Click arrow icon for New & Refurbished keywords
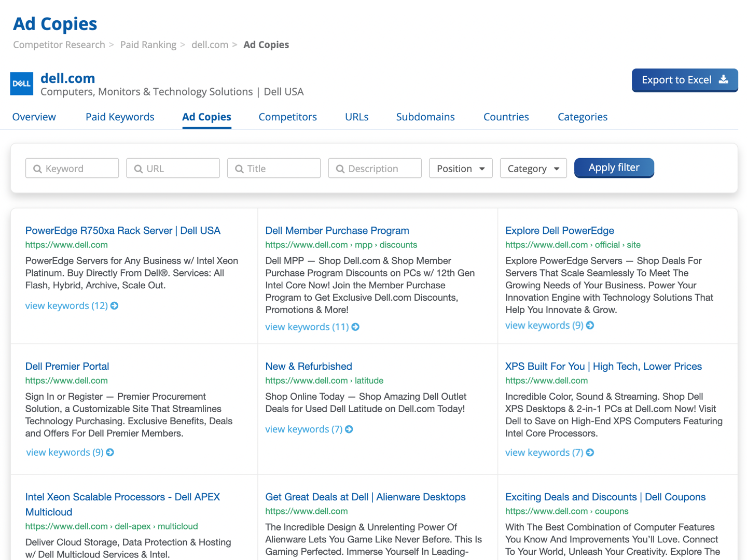Screen dimensions: 747x560 coord(349,429)
